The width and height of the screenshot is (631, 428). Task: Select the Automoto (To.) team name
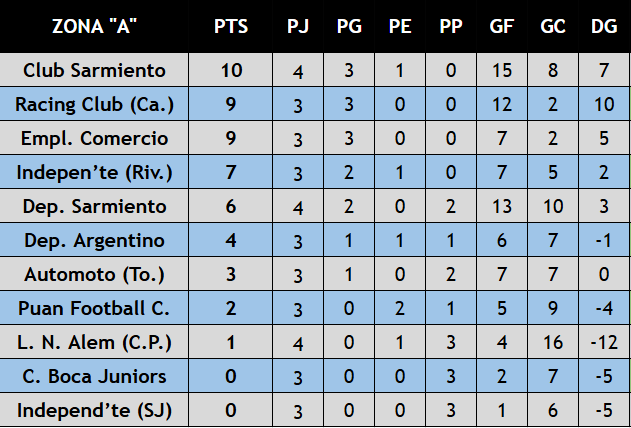point(94,275)
